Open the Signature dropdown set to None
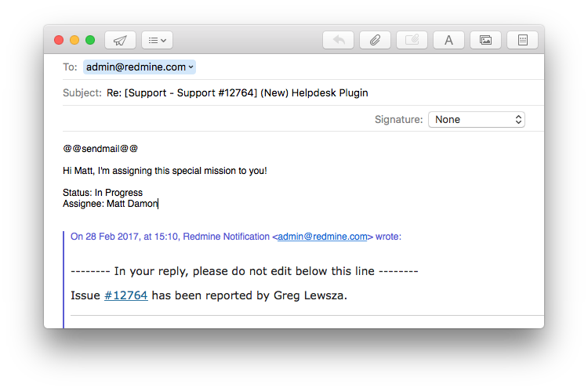This screenshot has width=588, height=391. [x=476, y=120]
